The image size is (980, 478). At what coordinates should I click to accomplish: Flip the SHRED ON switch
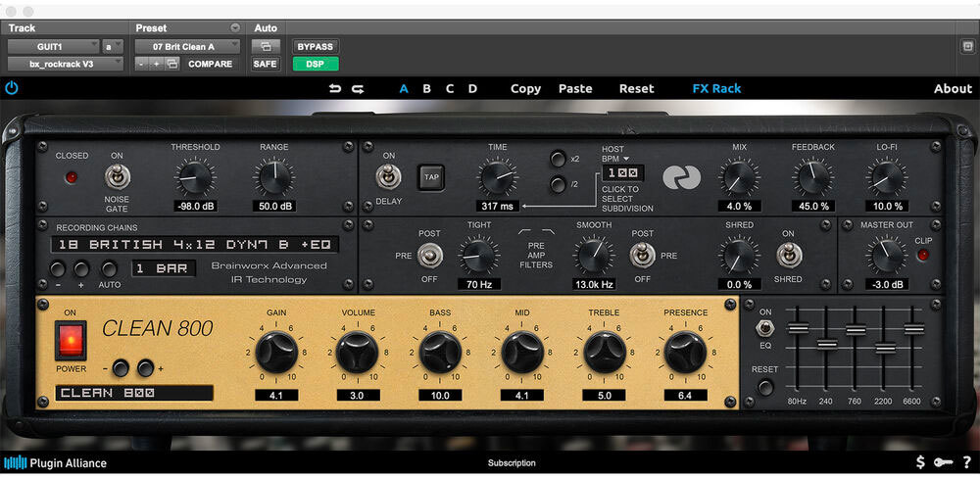coord(787,255)
